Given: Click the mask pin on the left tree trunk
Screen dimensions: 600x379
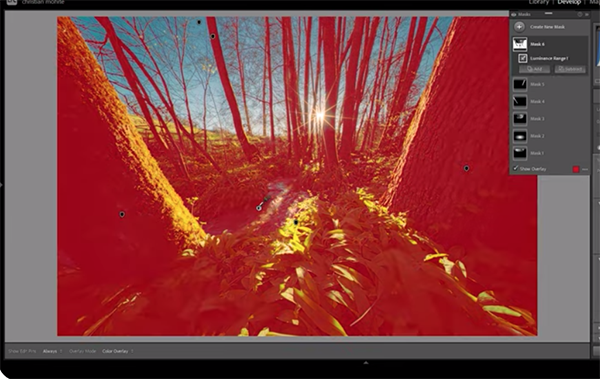Looking at the screenshot, I should tap(122, 214).
